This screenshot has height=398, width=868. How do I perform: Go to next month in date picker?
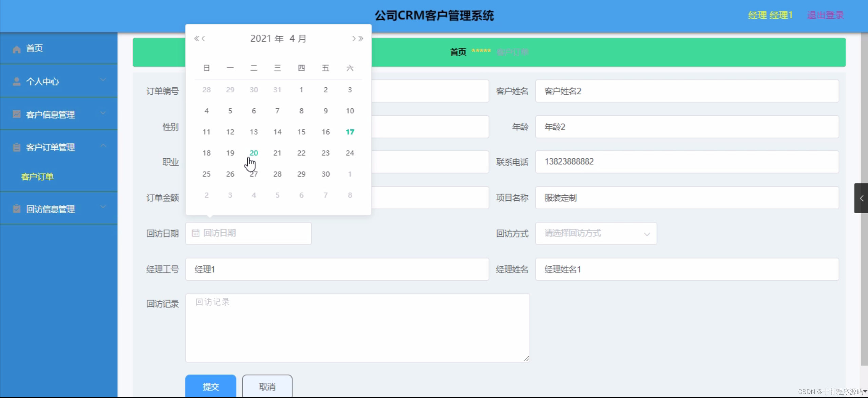point(354,38)
